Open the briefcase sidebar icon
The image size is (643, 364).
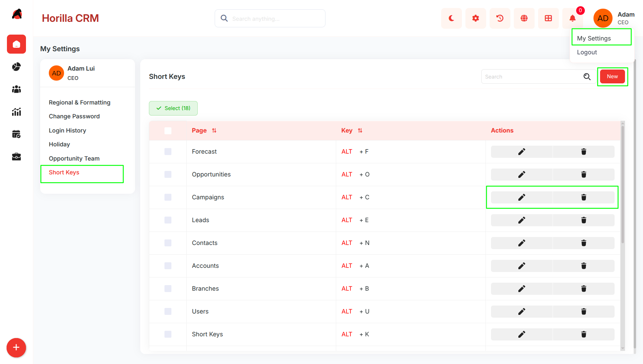coord(16,157)
